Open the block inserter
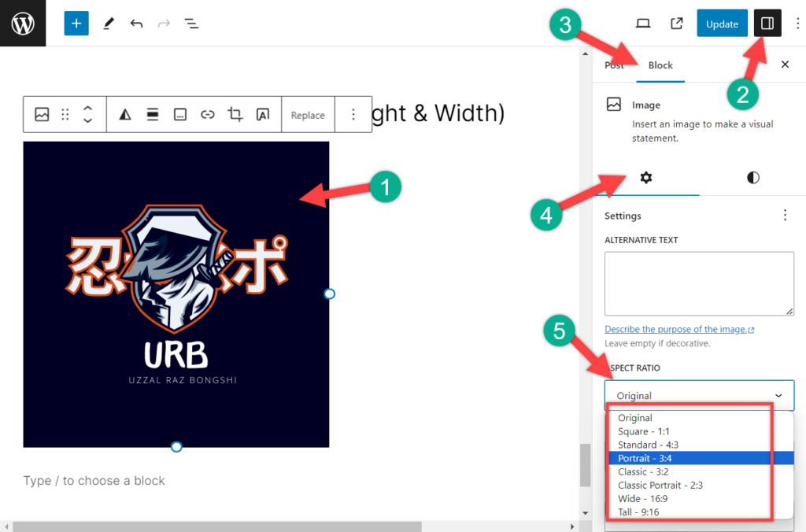Viewport: 806px width, 532px height. [76, 24]
